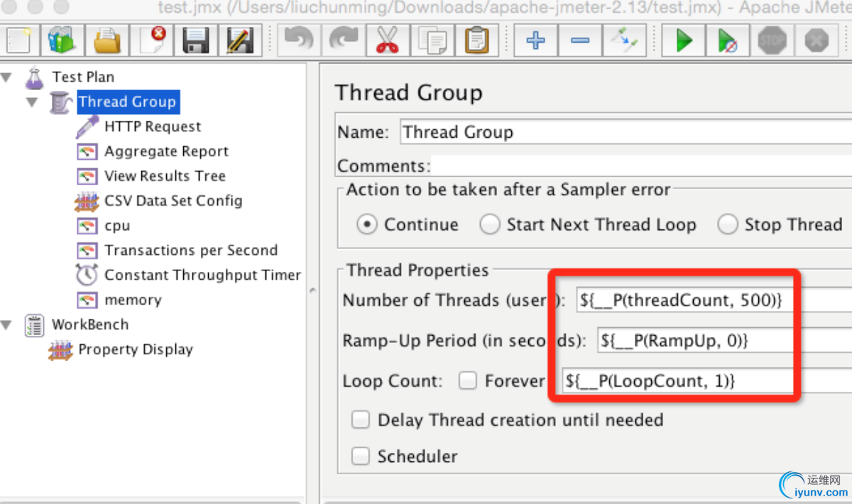Click the Toggle enable/disable icon

(625, 40)
